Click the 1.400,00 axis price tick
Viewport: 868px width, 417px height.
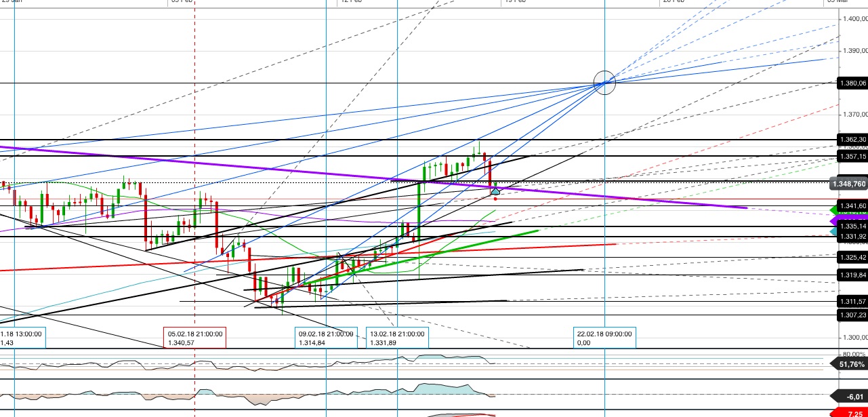point(854,20)
